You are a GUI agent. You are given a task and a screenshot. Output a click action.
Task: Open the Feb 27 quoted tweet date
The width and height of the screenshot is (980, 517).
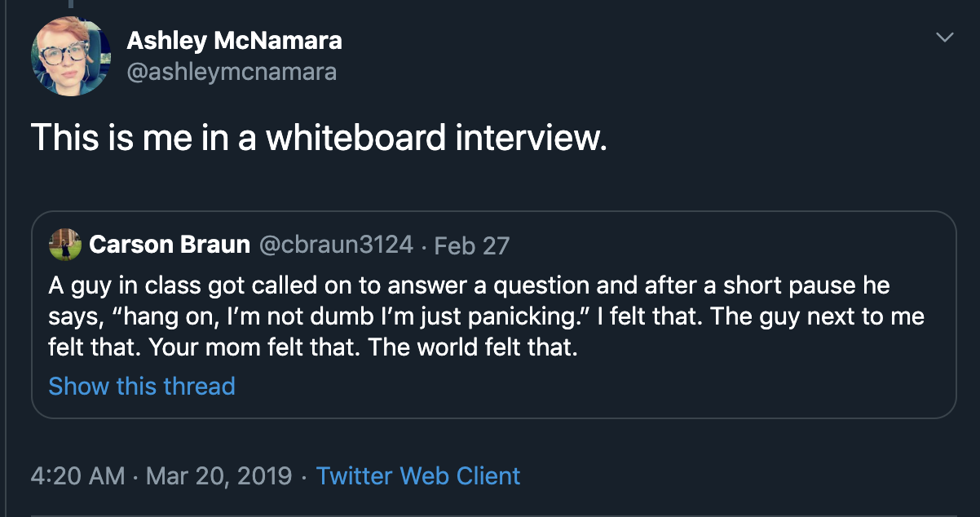pyautogui.click(x=471, y=245)
